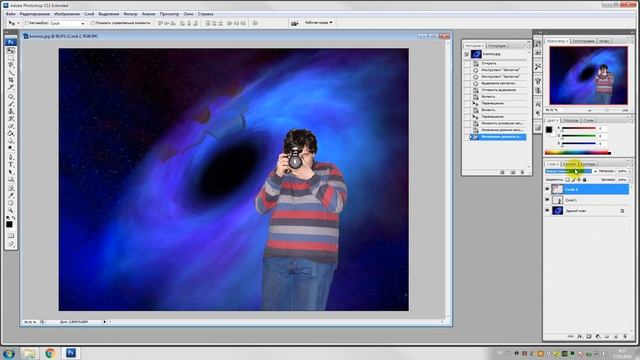Toggle lock position icon in Layers panel
Screen dimensions: 640x360
coord(579,180)
